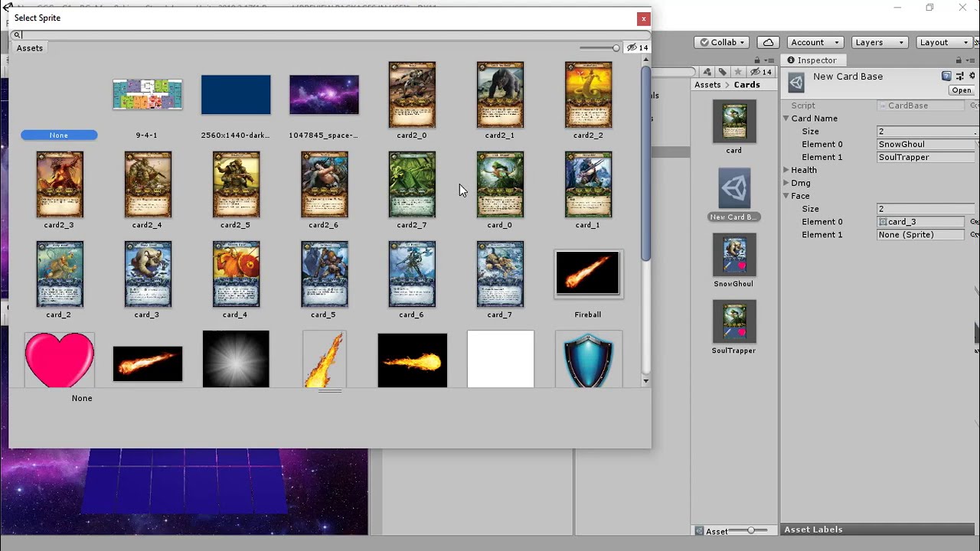Select sprite card2_2
Screen dimensions: 980x551
tap(588, 95)
